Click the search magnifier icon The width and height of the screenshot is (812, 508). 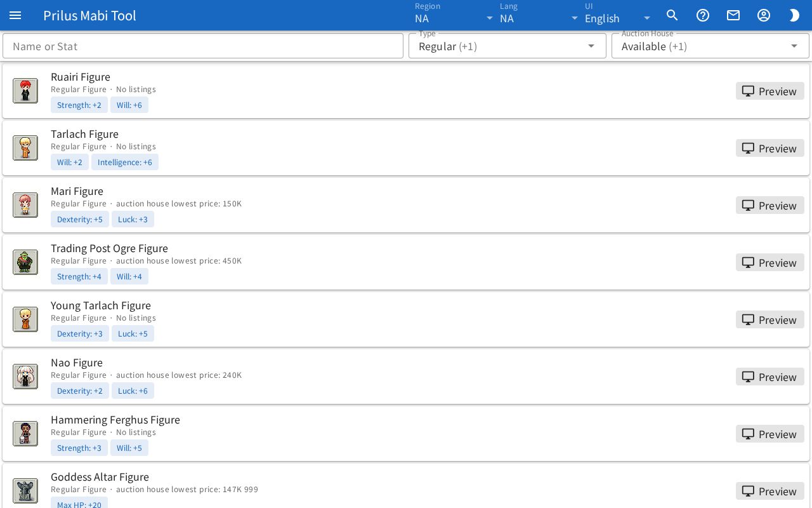tap(672, 15)
